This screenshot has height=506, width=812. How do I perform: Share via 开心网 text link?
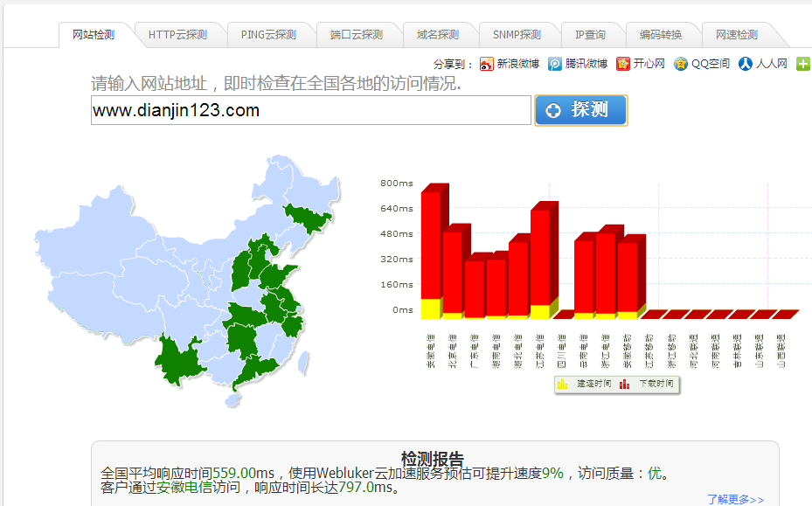649,64
